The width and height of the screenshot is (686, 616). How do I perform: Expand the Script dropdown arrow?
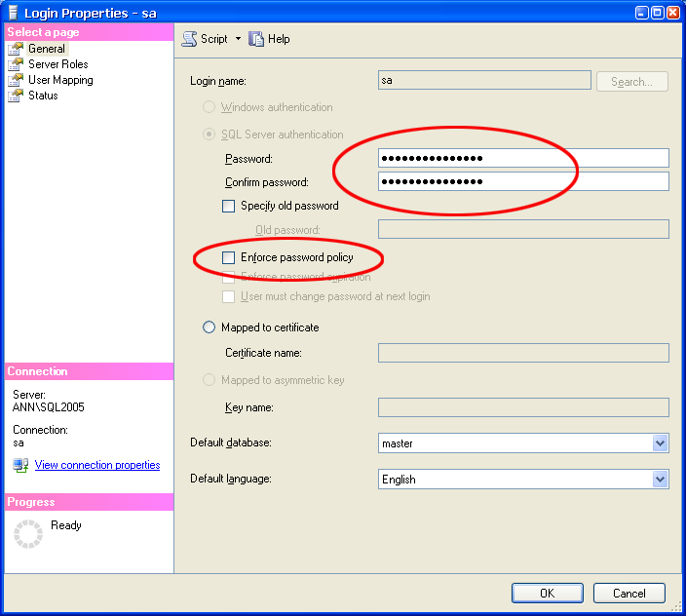click(x=238, y=39)
